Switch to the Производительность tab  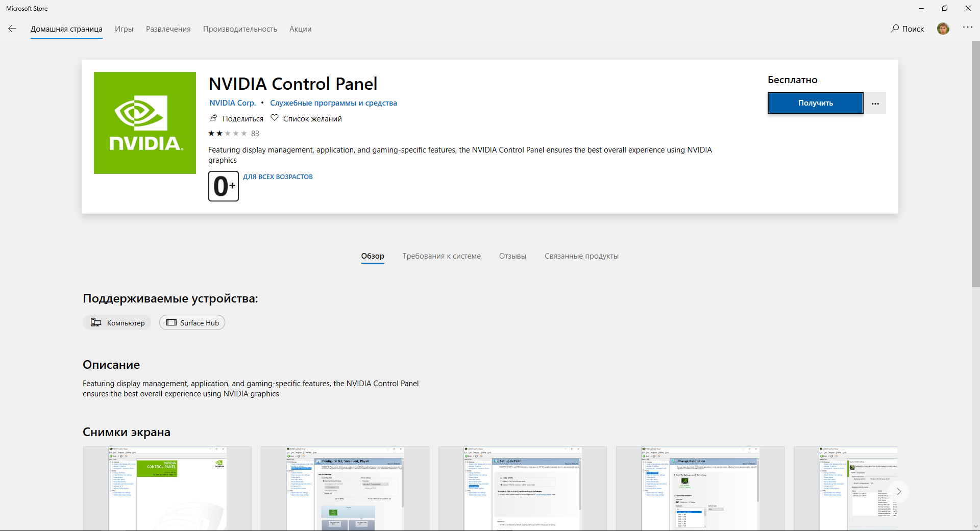(x=240, y=29)
